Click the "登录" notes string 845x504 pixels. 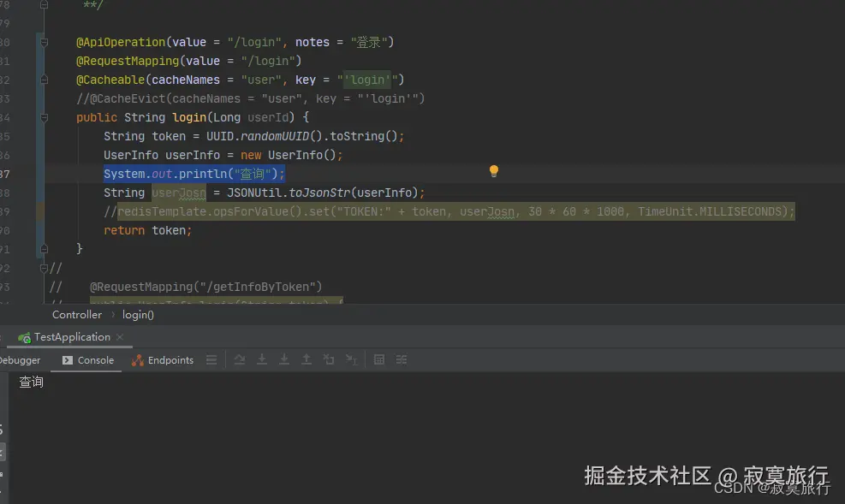pos(369,42)
